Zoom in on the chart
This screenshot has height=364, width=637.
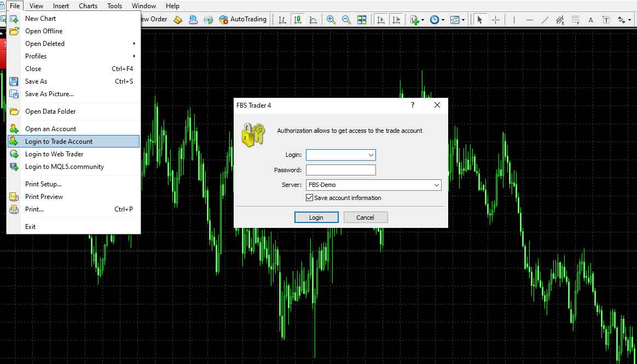pos(331,20)
